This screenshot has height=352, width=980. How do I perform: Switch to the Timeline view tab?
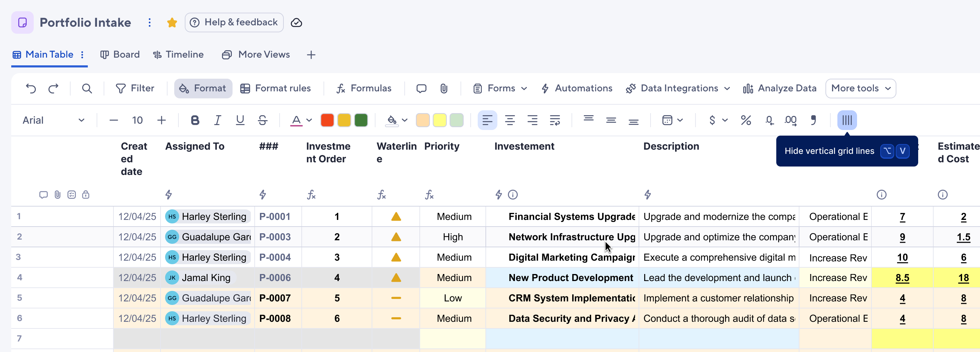click(x=178, y=55)
